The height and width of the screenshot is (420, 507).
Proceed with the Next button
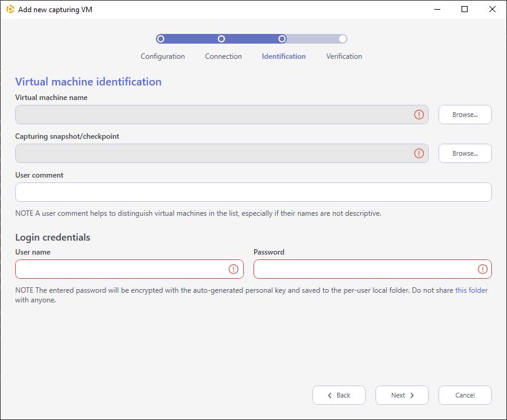(402, 395)
